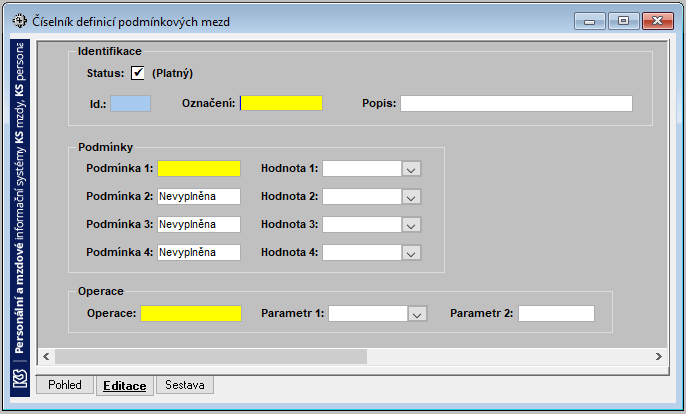
Task: Open the Hodnota 2 dropdown arrow
Action: pyautogui.click(x=411, y=197)
